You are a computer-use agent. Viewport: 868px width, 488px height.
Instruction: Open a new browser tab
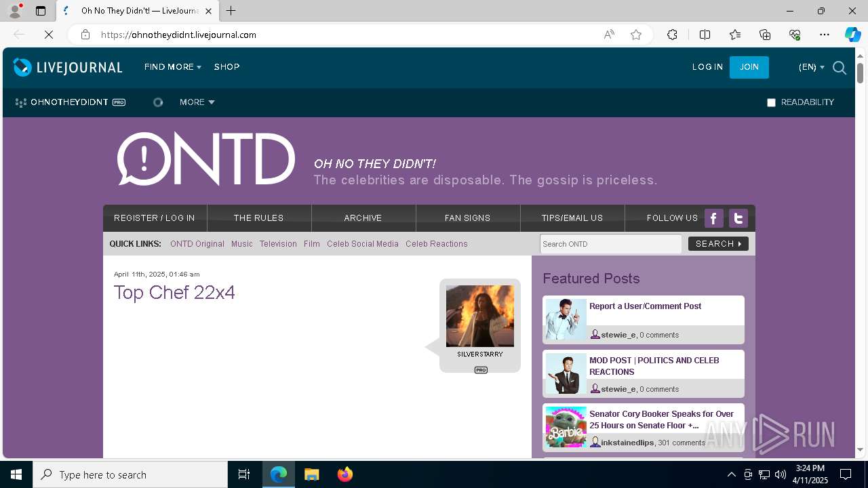coord(231,11)
